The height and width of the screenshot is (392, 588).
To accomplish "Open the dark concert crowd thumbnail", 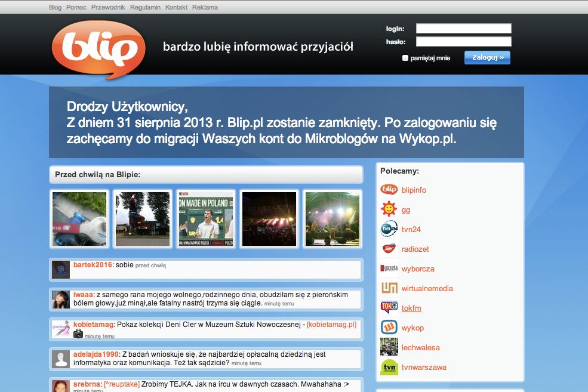I will pos(269,219).
